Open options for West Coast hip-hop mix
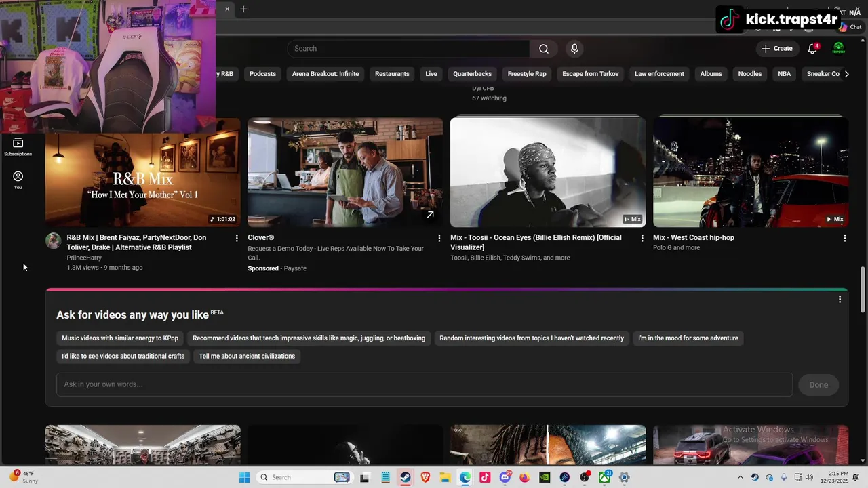Image resolution: width=868 pixels, height=488 pixels. 845,238
